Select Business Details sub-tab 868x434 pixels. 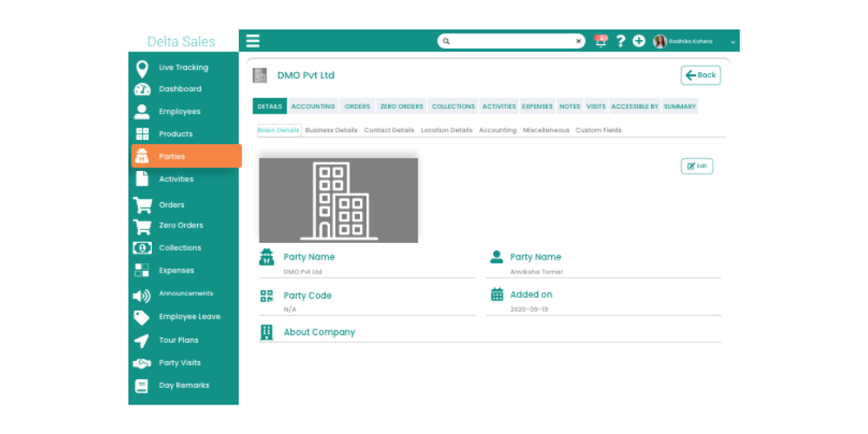tap(331, 130)
